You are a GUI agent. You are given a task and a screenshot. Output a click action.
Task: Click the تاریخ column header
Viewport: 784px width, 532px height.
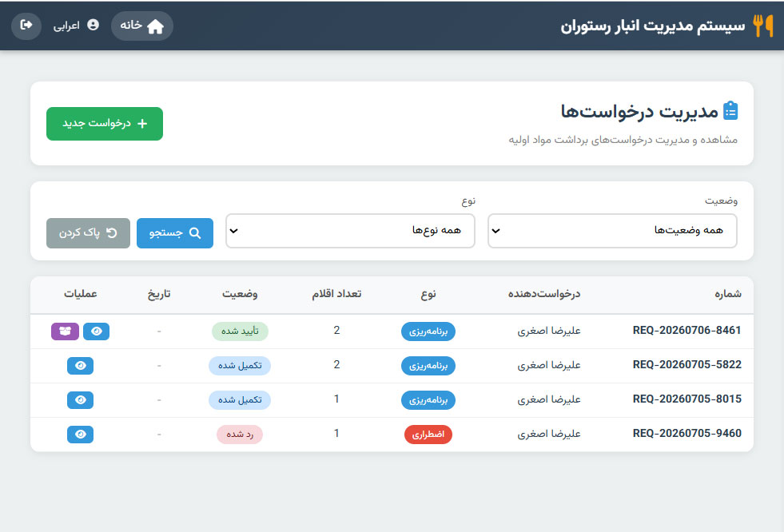159,294
